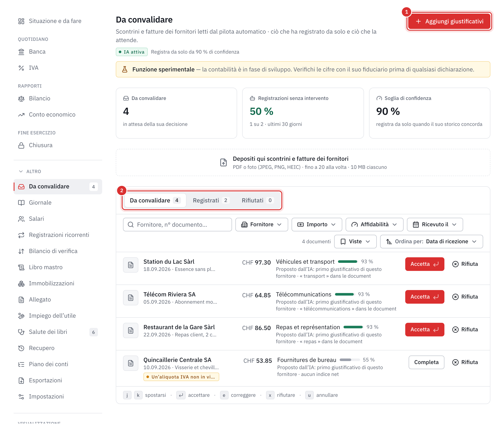
Task: Switch to the Registrati tab
Action: [x=211, y=201]
